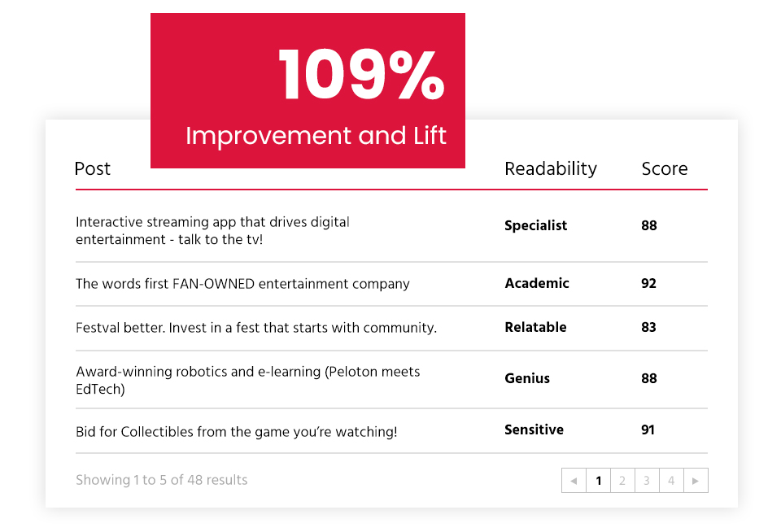Screen dimensions: 781x532
Task: Click the next page arrow icon
Action: (x=696, y=481)
